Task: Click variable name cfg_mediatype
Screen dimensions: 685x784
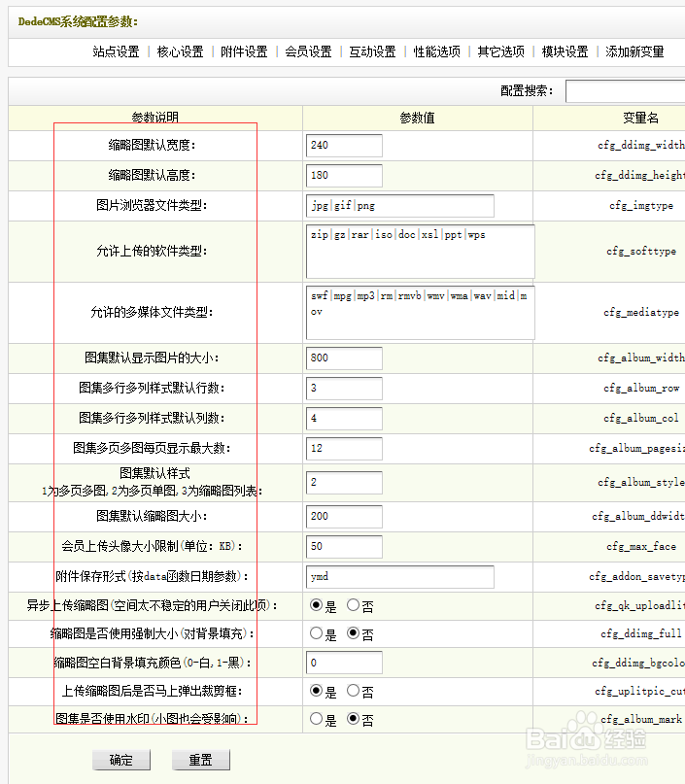Action: click(641, 313)
